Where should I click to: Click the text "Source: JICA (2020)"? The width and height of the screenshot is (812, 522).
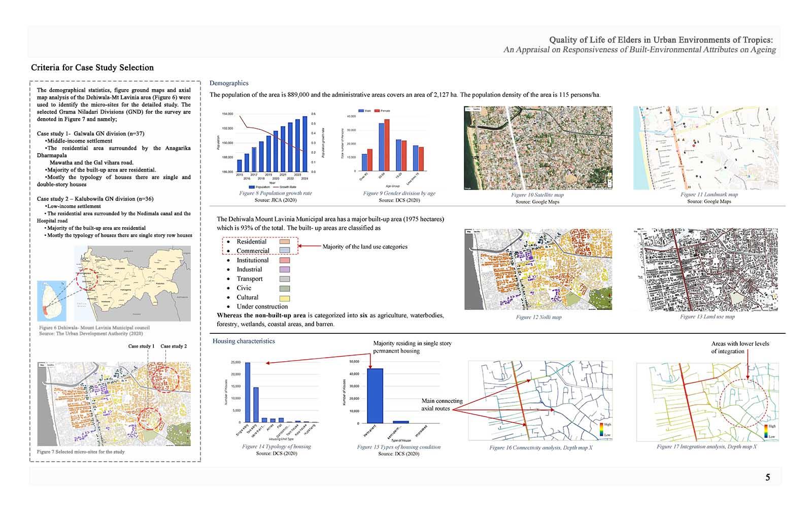pyautogui.click(x=276, y=200)
